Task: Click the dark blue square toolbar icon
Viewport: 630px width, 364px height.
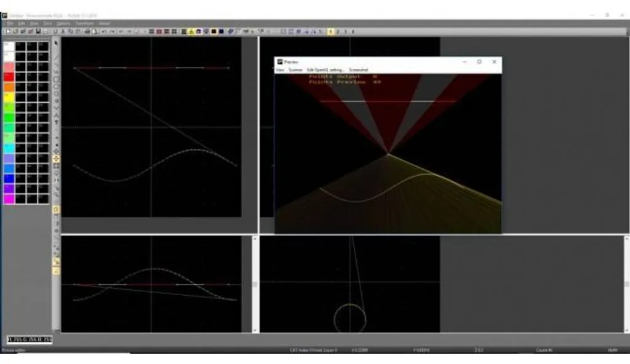Action: tap(221, 31)
